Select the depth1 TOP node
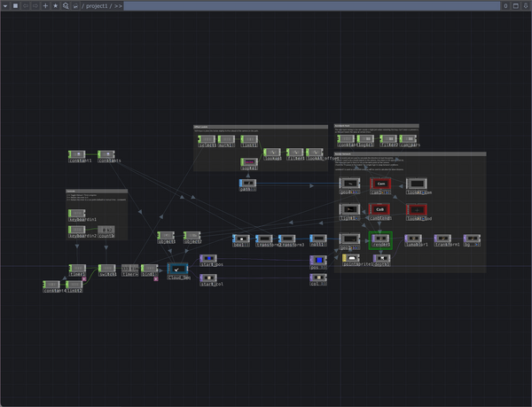 [381, 258]
